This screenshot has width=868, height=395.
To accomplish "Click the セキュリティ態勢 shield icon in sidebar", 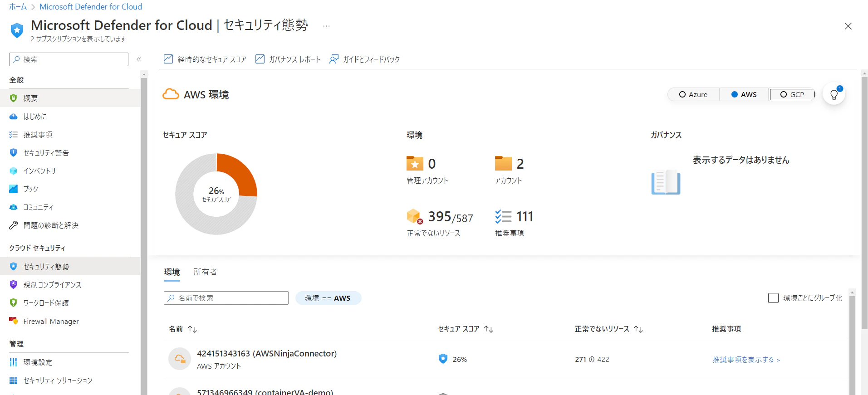I will 14,267.
